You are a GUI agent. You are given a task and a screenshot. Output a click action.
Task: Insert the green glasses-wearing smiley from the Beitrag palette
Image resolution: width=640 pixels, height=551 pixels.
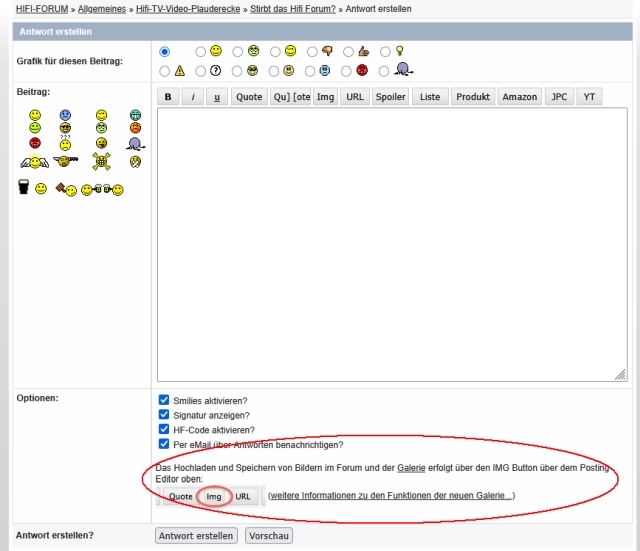[x=101, y=128]
